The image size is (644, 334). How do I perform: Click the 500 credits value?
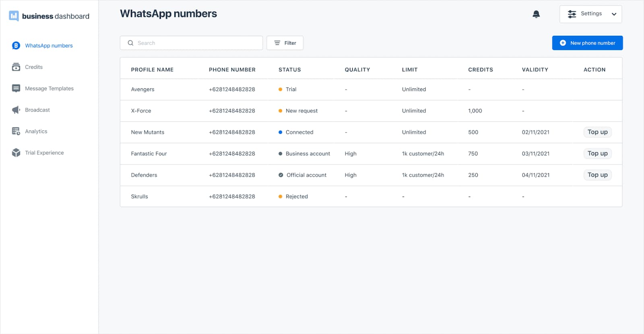[473, 132]
